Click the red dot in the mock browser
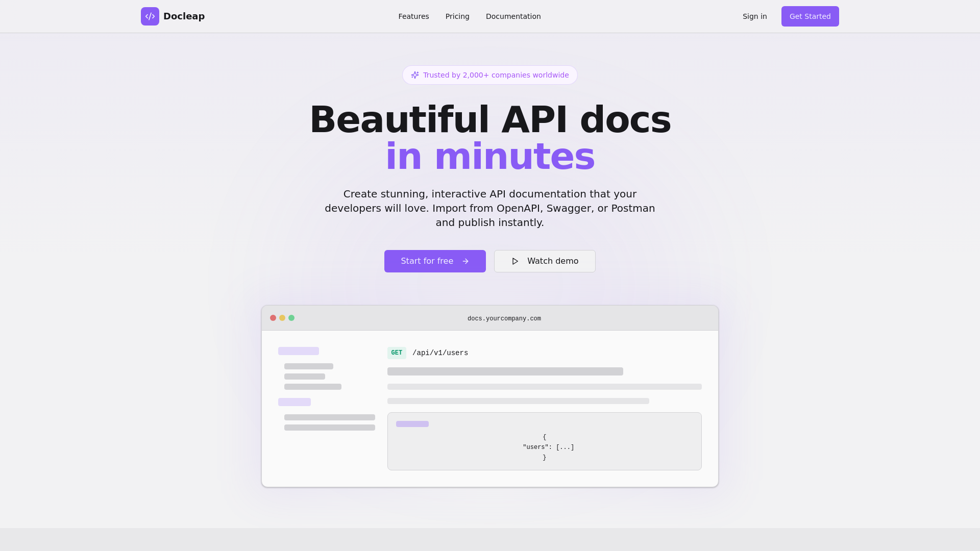 (273, 318)
